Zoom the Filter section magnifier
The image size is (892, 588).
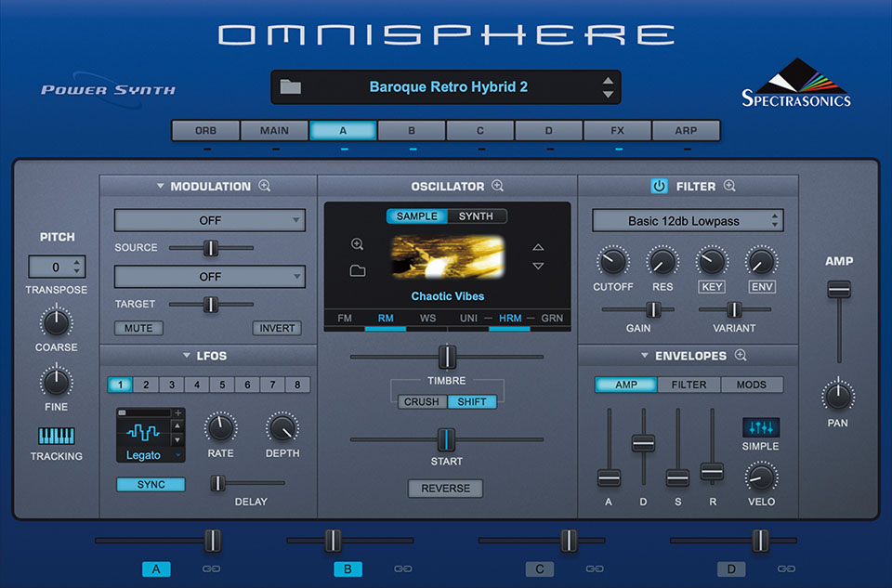point(729,186)
